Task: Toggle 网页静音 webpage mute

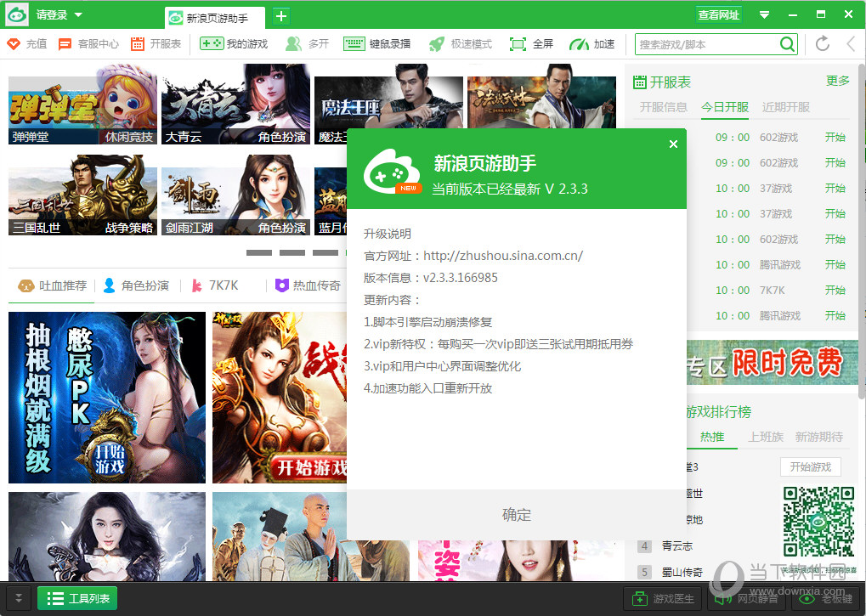Action: click(746, 598)
